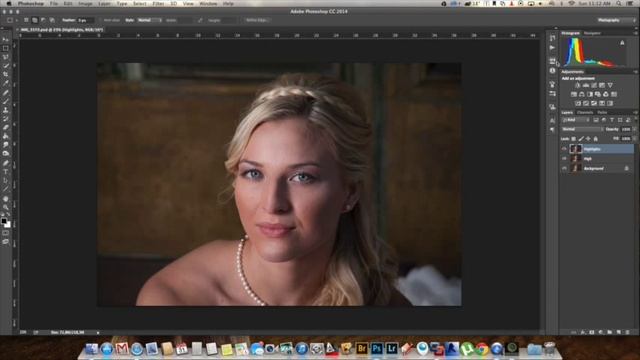Open Adobe Bridge from the Dock
This screenshot has width=640, height=360.
pos(362,349)
